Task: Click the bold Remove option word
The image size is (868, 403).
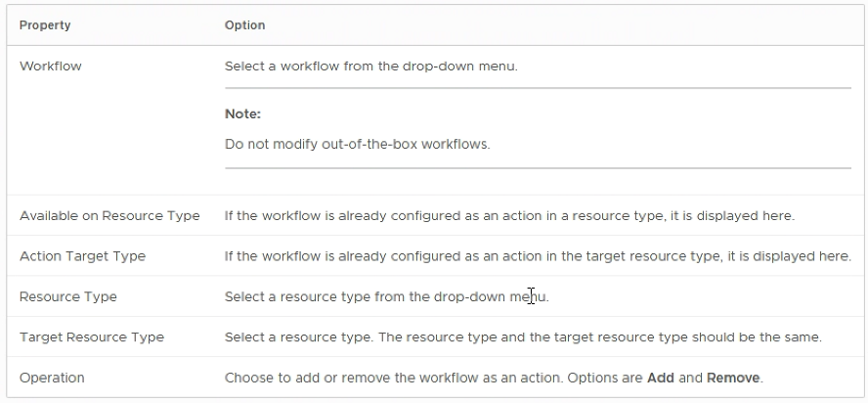Action: click(733, 378)
